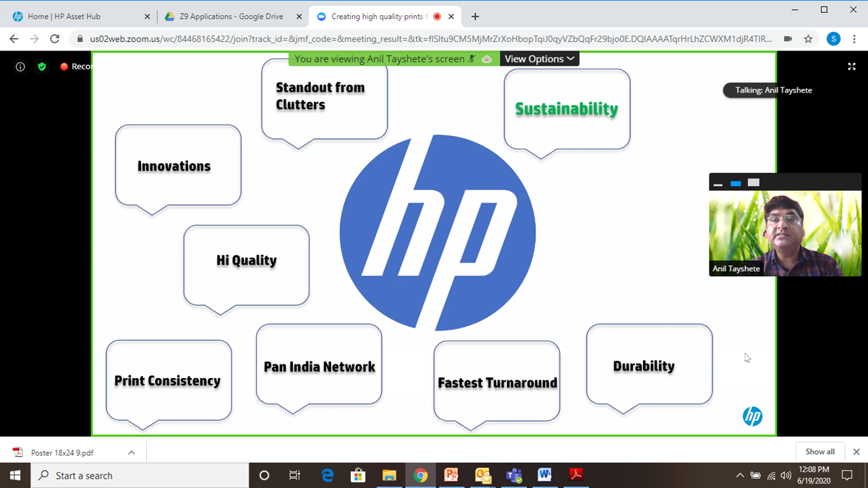Screen dimensions: 868x488
Task: Click Show all downloads
Action: tap(820, 452)
